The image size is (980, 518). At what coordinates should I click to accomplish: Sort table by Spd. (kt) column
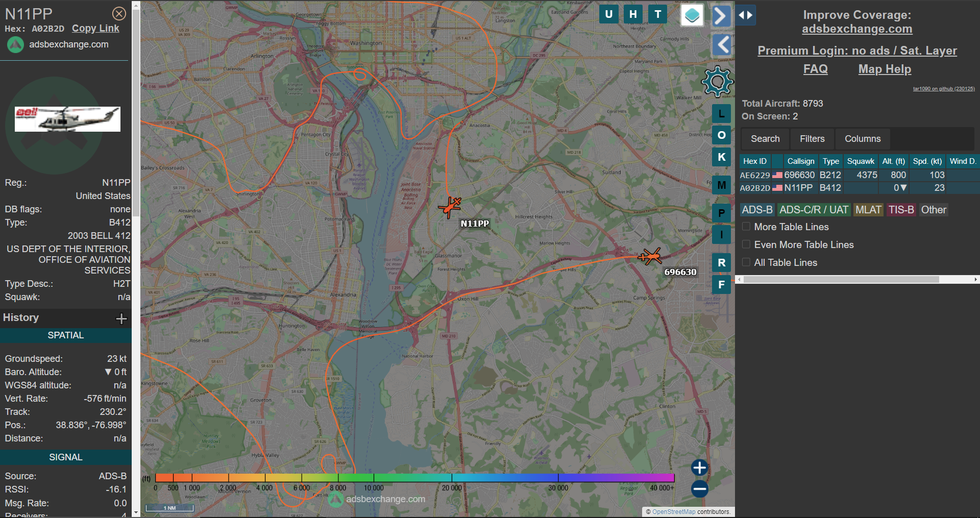(927, 161)
